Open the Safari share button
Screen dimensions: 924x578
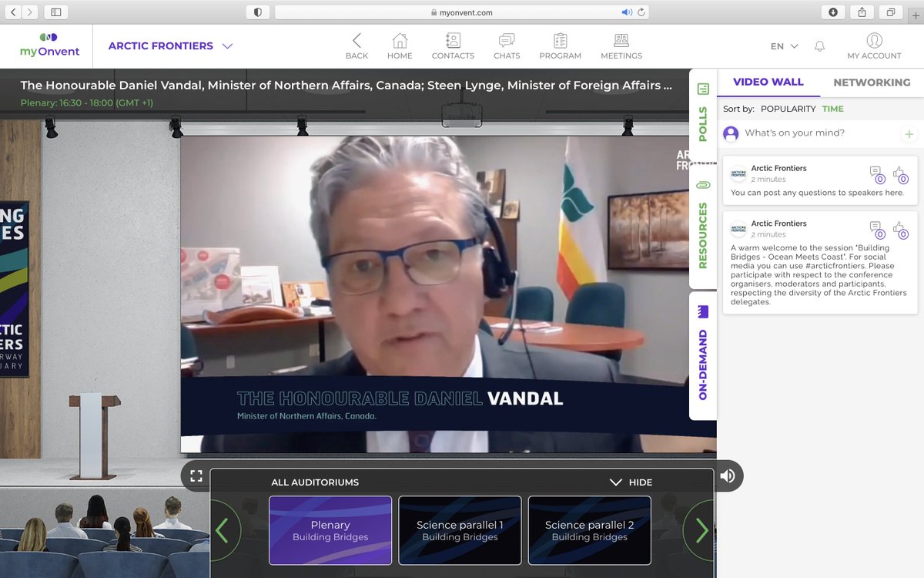[862, 12]
